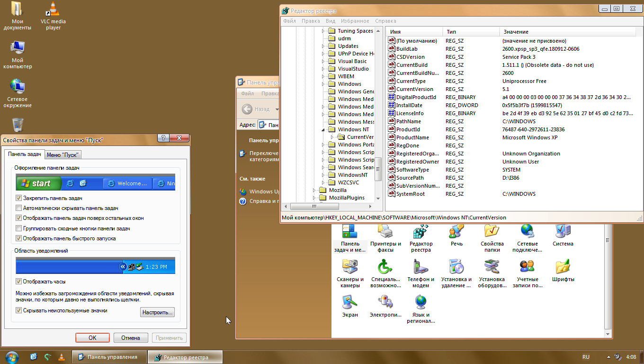This screenshot has width=644, height=364.
Task: Select the RegisteredOwner registry value
Action: coord(413,162)
